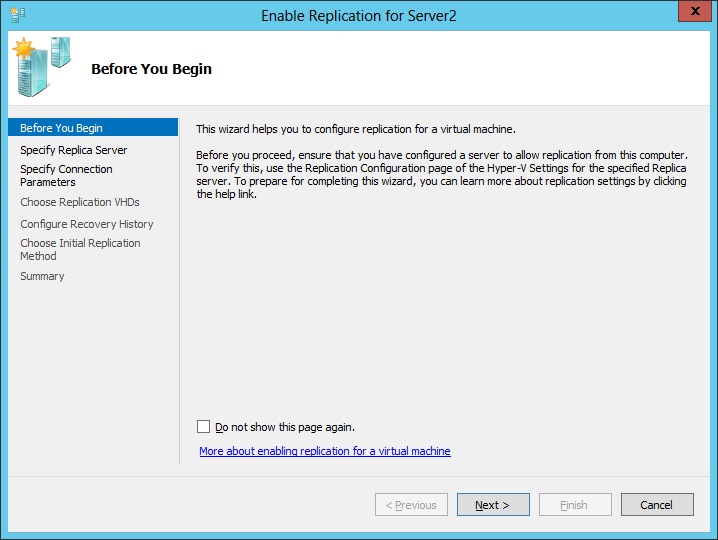Select the Before You Begin step

[x=61, y=128]
